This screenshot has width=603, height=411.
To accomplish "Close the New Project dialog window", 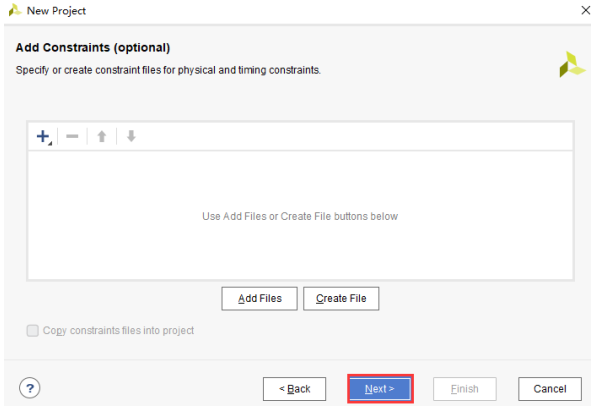I will click(x=585, y=10).
